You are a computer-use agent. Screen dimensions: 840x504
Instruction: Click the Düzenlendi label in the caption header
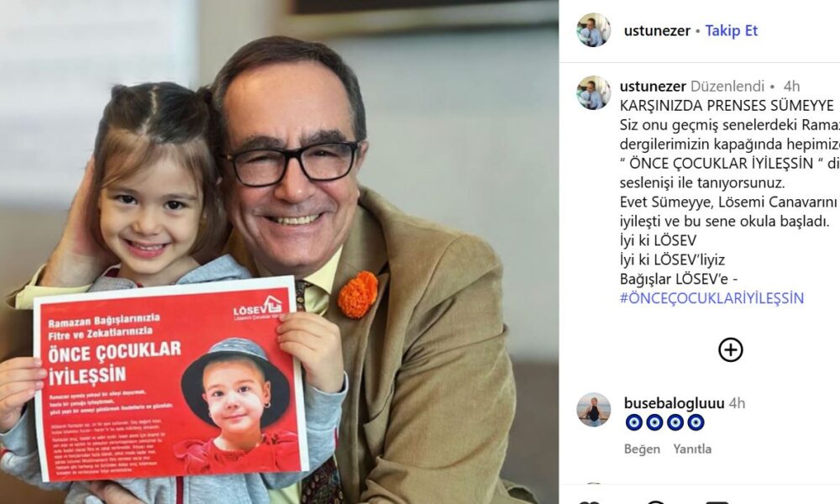(x=727, y=87)
